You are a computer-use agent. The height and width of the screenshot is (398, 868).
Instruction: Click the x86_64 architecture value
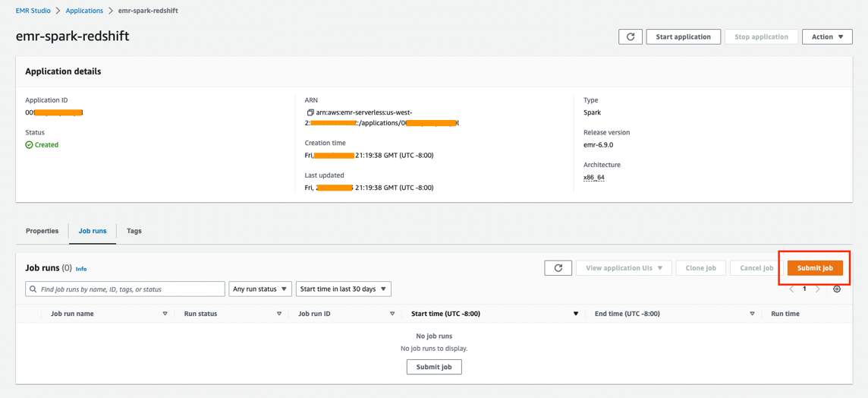pos(594,178)
